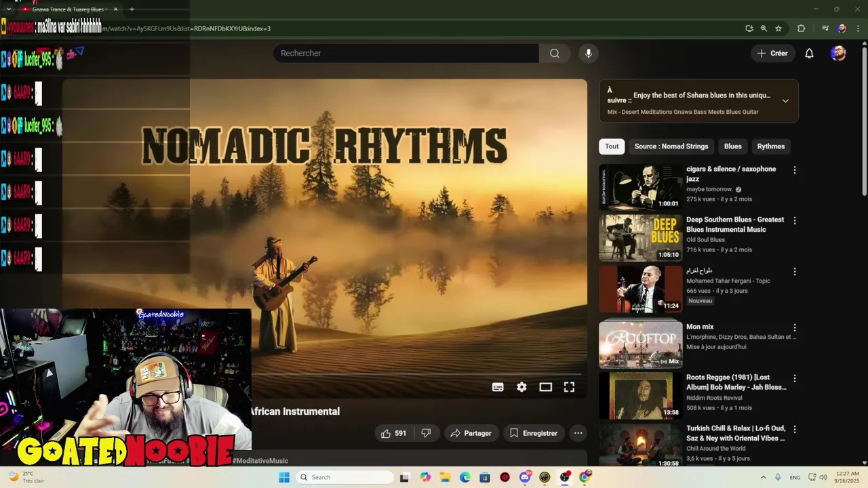Open Chrome extensions puzzle icon
868x488 pixels.
point(801,28)
